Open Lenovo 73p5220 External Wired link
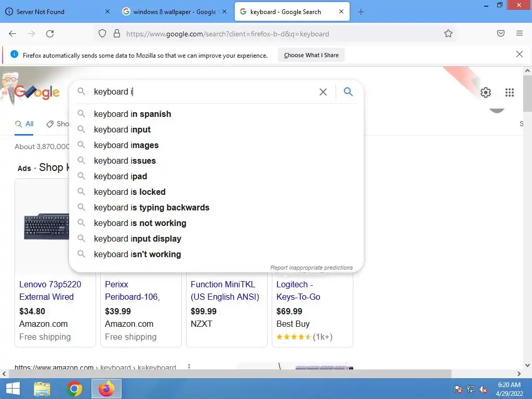This screenshot has height=399, width=532. 50,290
